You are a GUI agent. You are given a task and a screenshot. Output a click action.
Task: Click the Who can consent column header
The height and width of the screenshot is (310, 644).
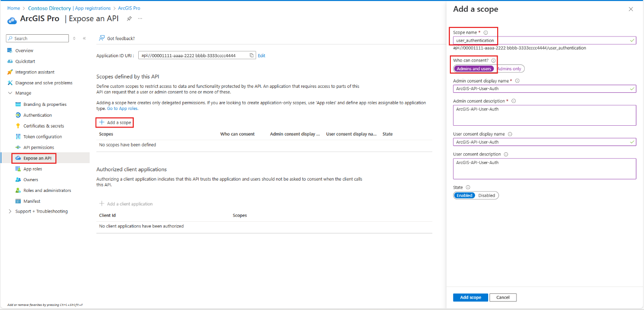(x=237, y=134)
